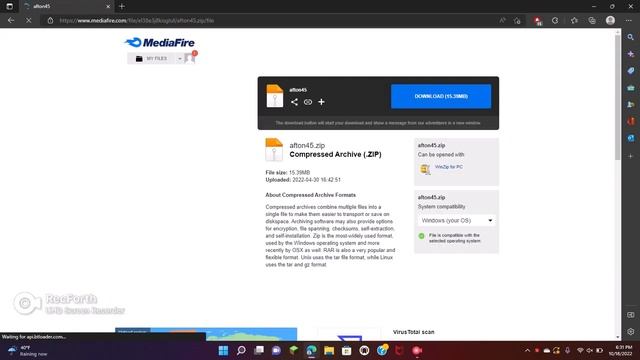
Task: Click the red extension icon in toolbar
Action: click(538, 21)
